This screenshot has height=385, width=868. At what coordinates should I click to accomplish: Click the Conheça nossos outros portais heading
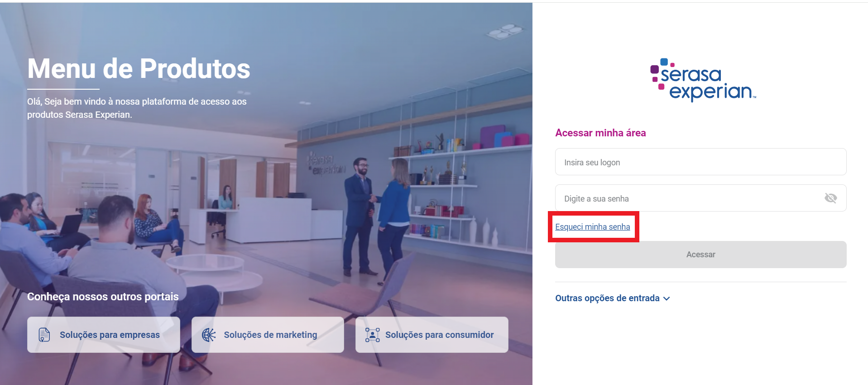pyautogui.click(x=103, y=297)
